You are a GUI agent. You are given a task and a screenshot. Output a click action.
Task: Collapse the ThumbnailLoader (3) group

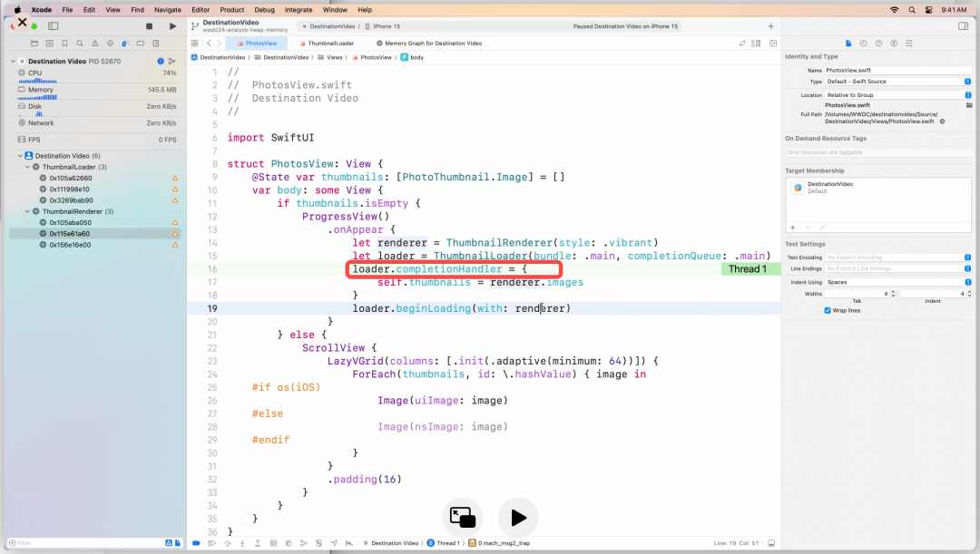27,168
